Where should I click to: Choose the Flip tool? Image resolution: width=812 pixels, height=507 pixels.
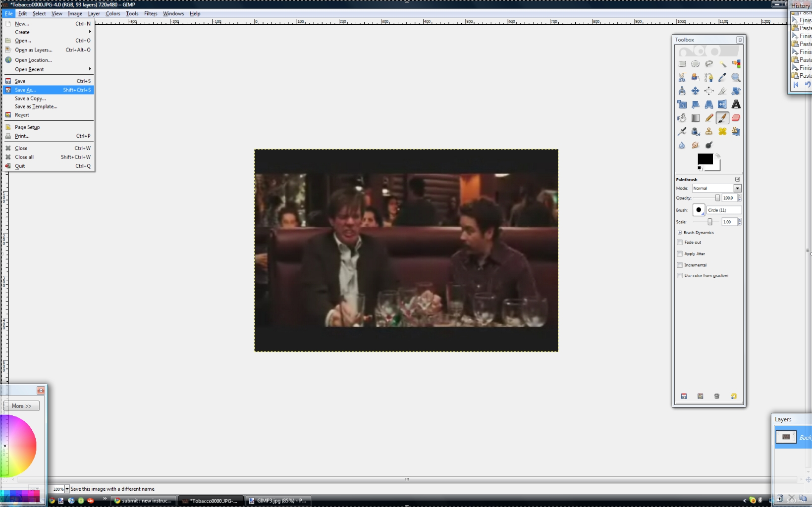point(722,104)
